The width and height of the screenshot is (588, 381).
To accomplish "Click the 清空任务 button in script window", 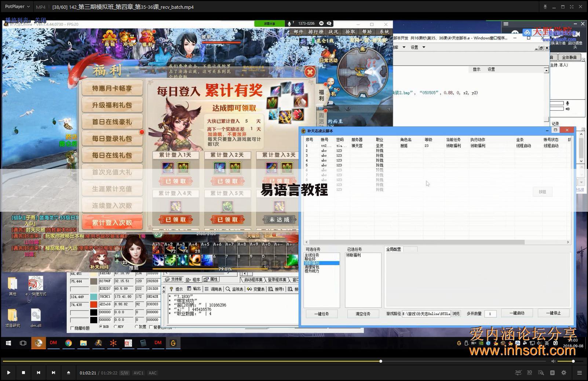I will point(363,314).
